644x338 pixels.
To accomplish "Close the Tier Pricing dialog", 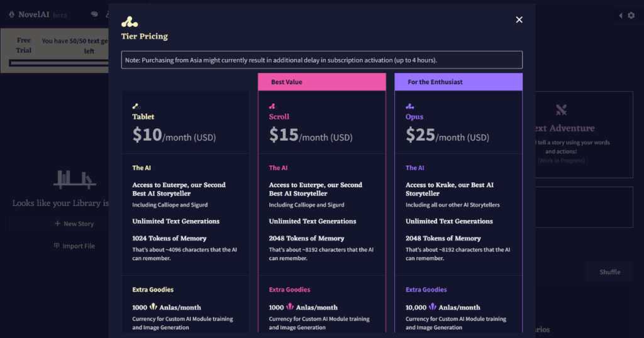I will [519, 19].
